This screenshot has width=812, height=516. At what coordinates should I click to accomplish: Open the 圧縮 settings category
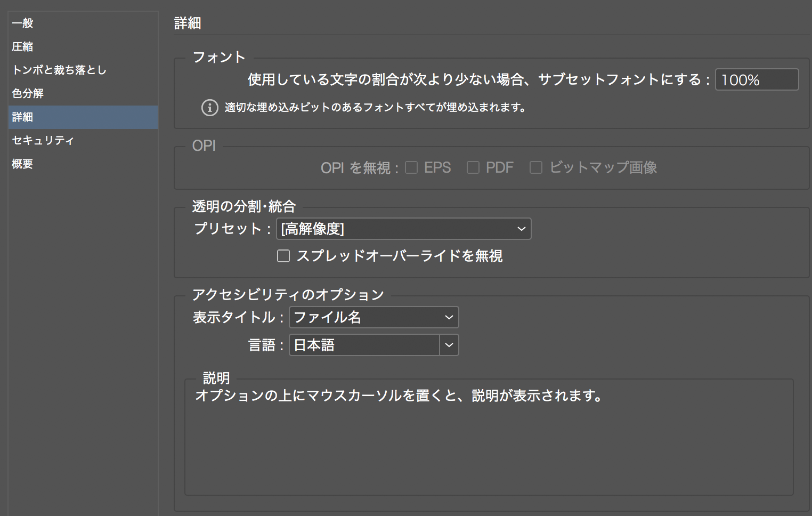click(x=83, y=46)
